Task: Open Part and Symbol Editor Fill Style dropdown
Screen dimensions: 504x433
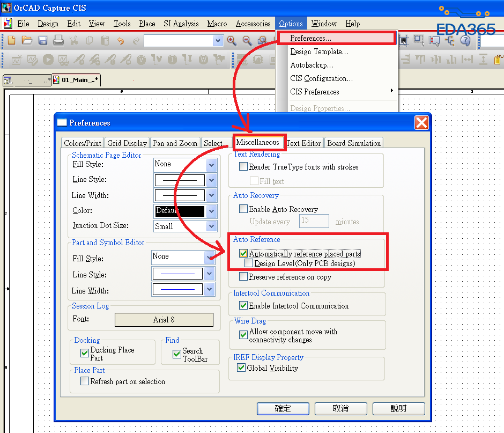Action: pyautogui.click(x=210, y=258)
